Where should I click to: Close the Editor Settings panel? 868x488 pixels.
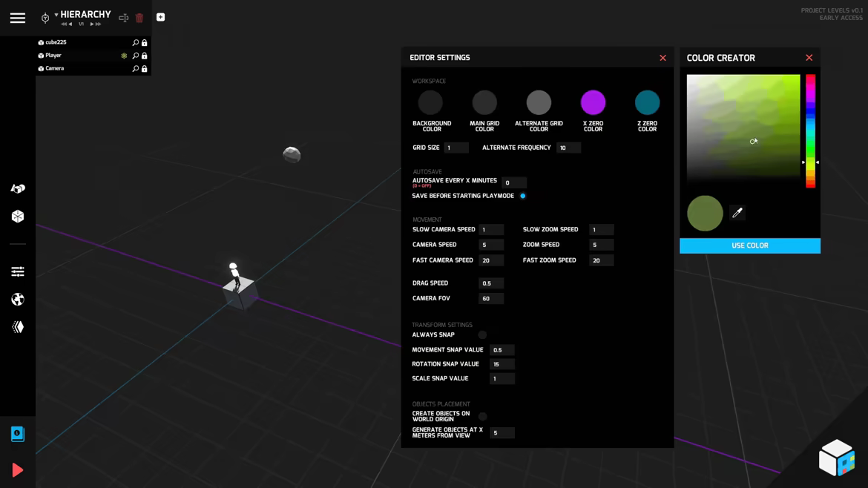coord(662,58)
